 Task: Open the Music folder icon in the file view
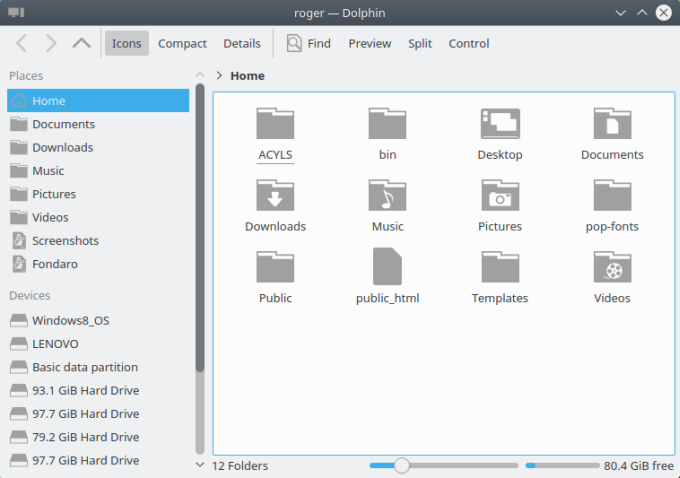click(x=387, y=196)
